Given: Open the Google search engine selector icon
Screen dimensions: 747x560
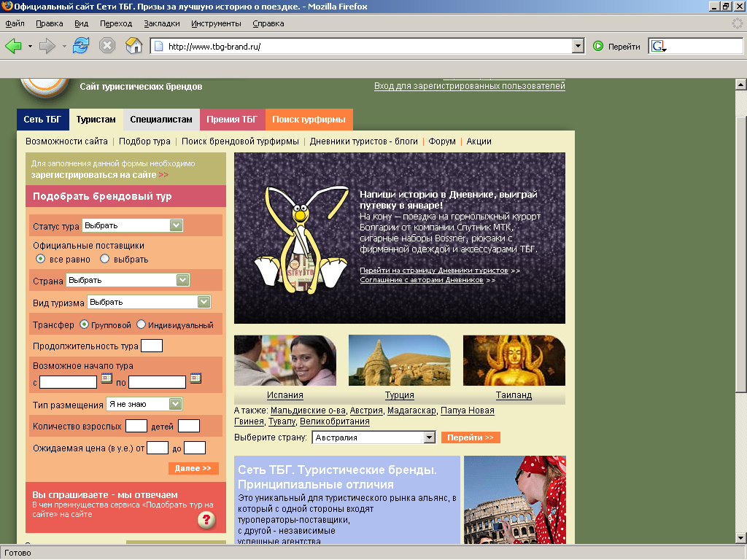Looking at the screenshot, I should click(x=659, y=46).
